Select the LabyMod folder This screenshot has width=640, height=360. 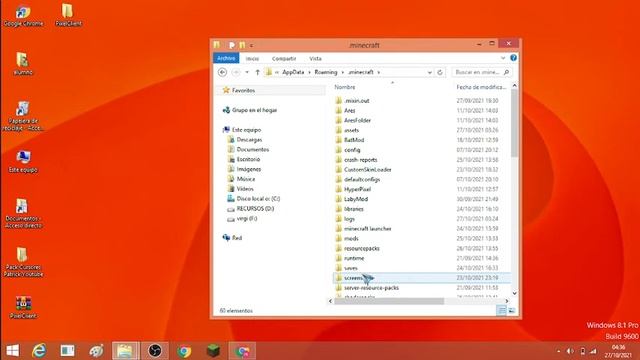point(356,199)
